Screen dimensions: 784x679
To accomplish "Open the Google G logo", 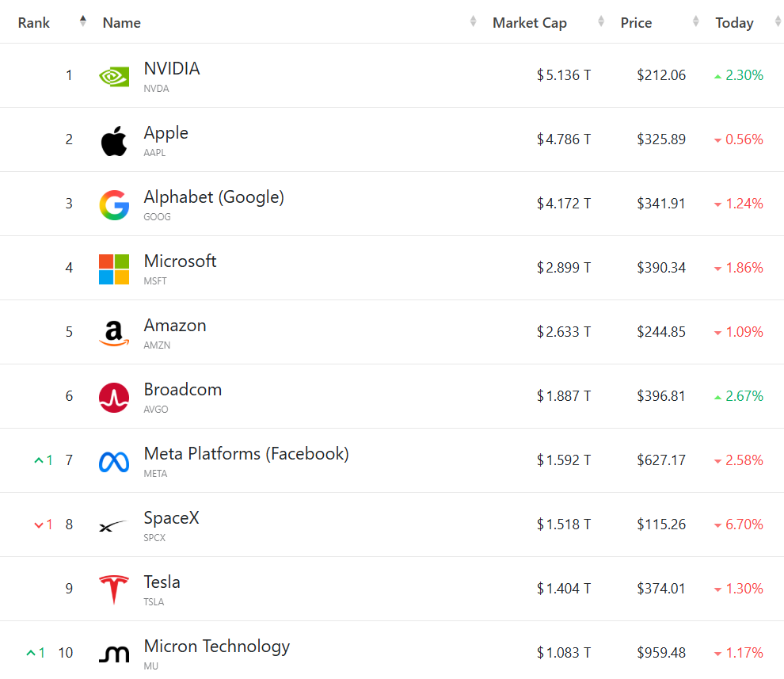I will coord(114,205).
